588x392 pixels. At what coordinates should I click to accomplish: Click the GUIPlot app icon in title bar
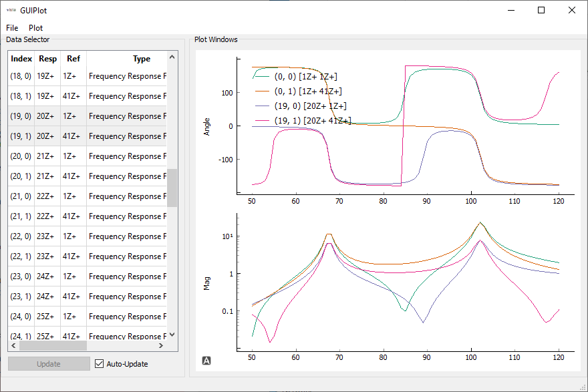11,10
